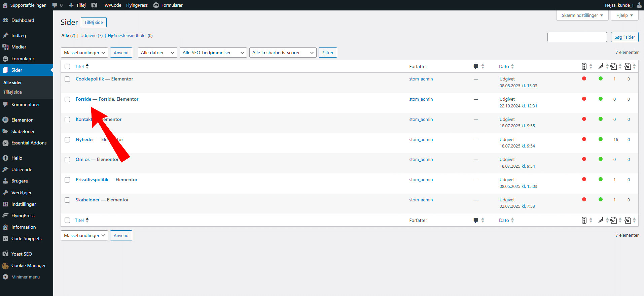
Task: Open Code Snippets menu
Action: 27,238
